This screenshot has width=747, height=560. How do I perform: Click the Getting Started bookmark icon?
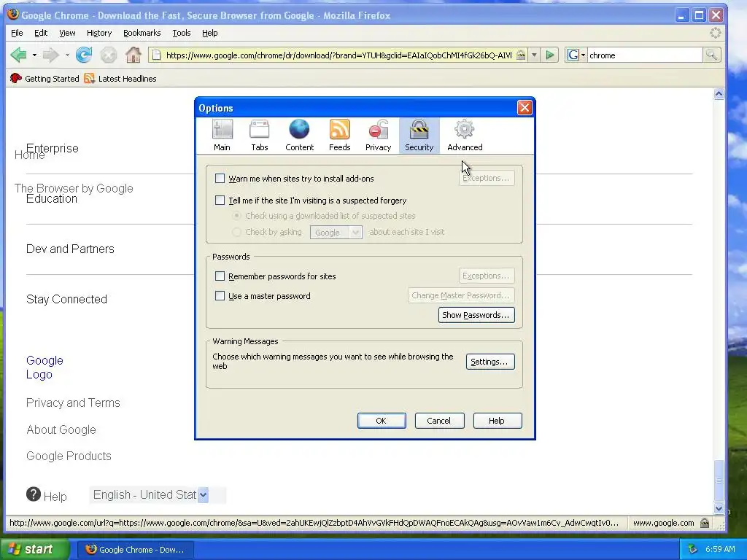click(16, 79)
